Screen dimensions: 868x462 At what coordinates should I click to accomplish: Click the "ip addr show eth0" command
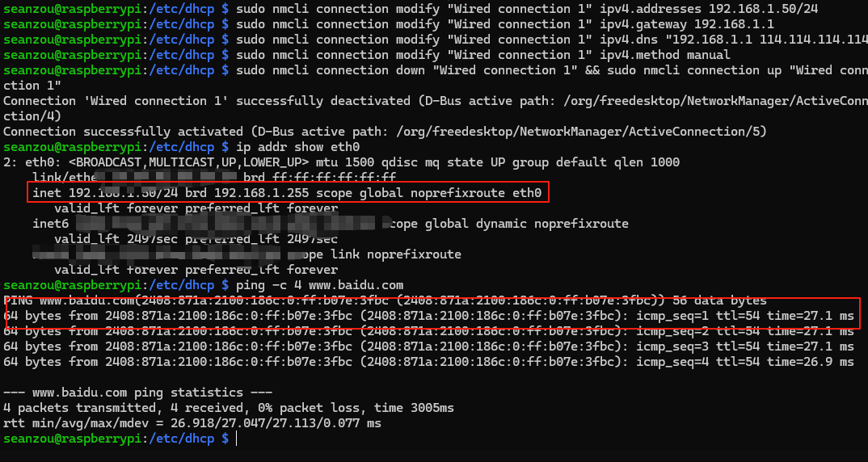pyautogui.click(x=298, y=147)
